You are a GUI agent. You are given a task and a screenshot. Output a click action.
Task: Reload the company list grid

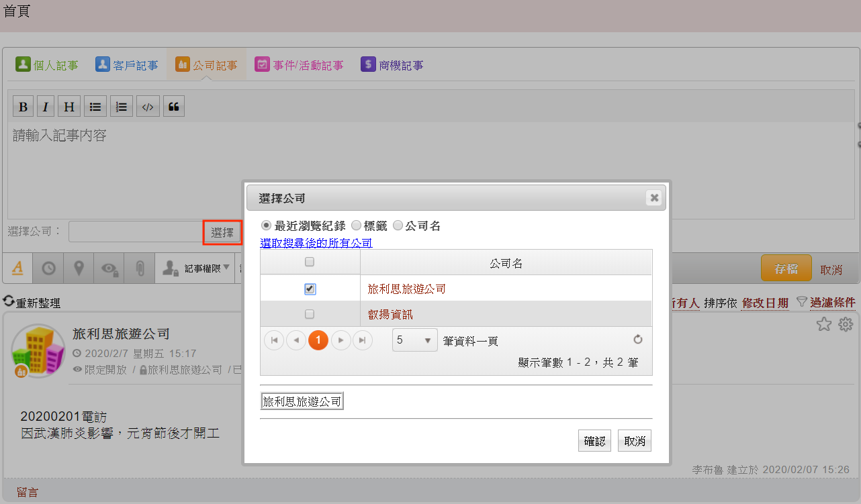click(x=638, y=340)
